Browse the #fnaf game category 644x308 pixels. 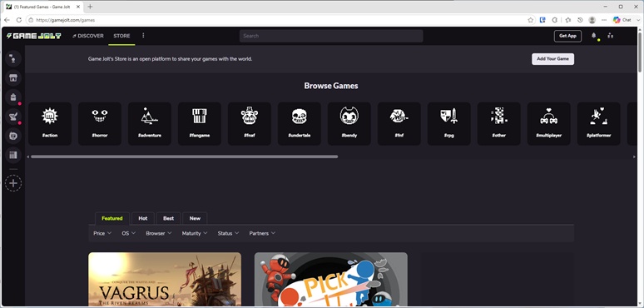click(250, 123)
